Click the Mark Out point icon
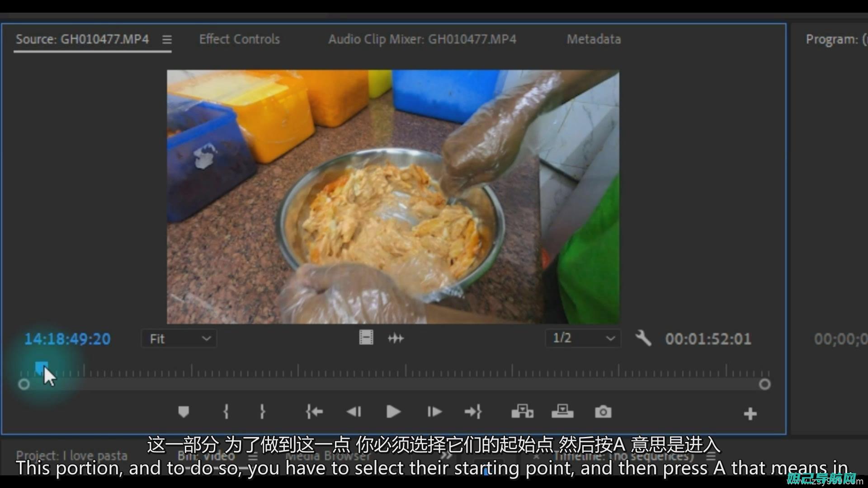868x488 pixels. click(x=263, y=411)
